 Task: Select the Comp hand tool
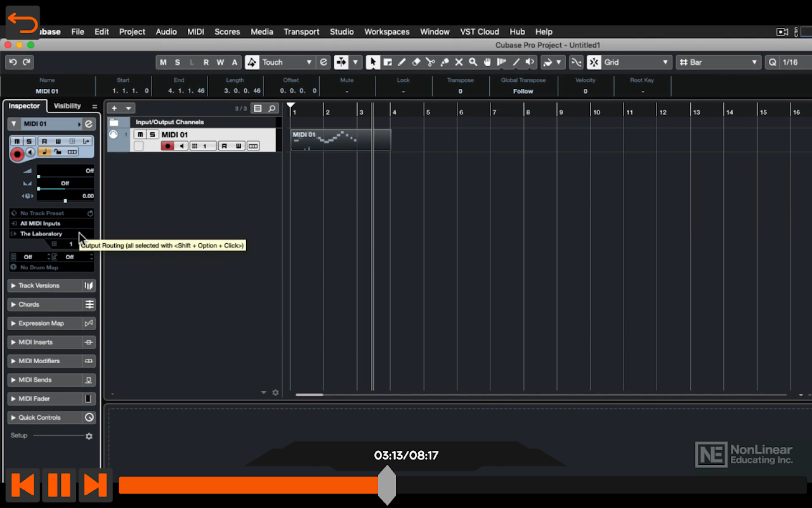(x=487, y=62)
